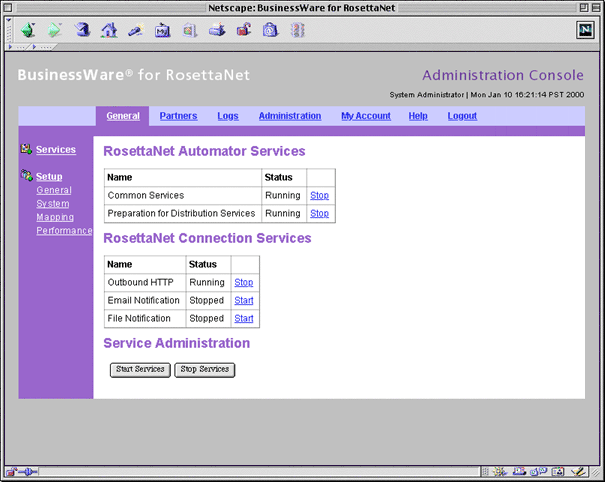Viewport: 605px width, 482px height.
Task: Click the Start Services button
Action: tap(140, 370)
